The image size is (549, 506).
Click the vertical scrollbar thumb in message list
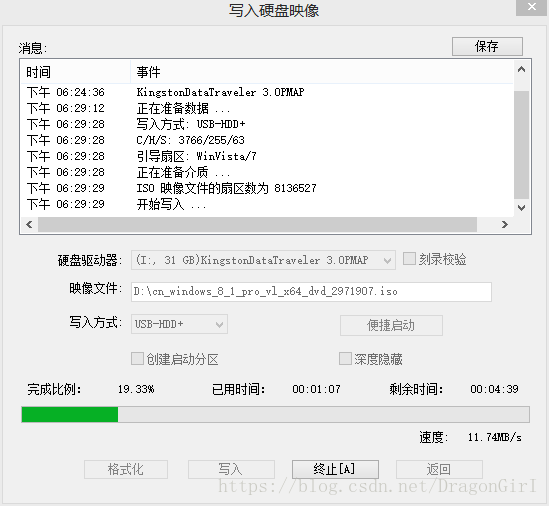point(521,145)
